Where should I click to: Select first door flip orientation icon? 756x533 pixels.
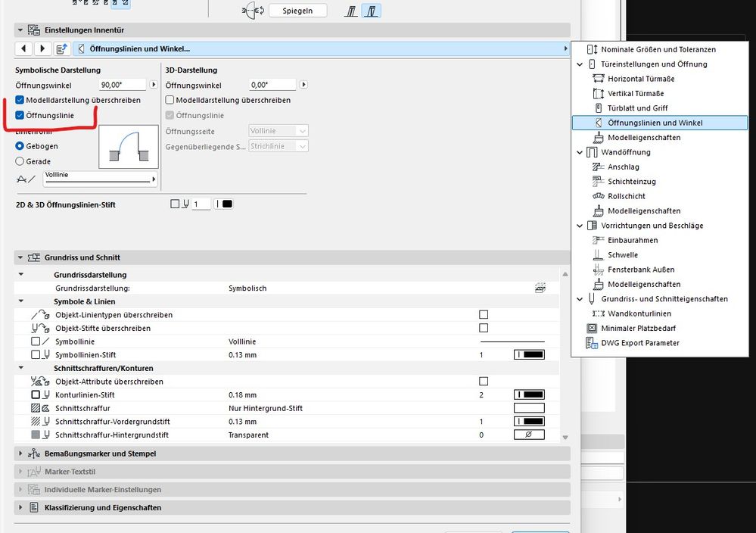pyautogui.click(x=350, y=11)
